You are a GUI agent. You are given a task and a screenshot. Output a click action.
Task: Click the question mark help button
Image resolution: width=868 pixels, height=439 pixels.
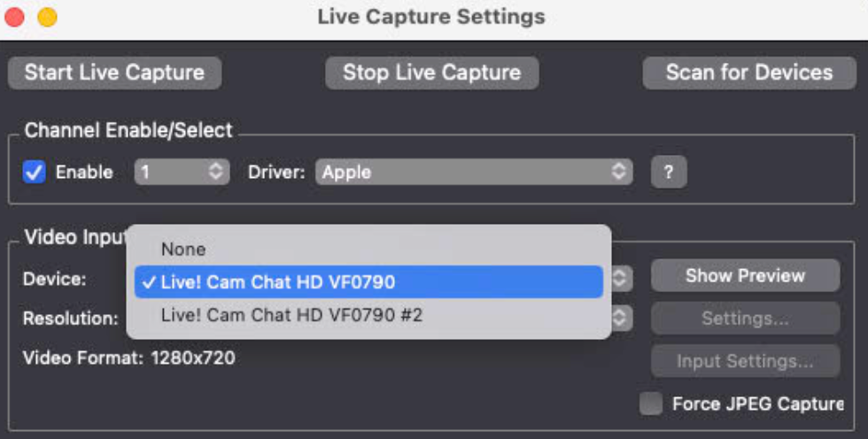tap(669, 172)
